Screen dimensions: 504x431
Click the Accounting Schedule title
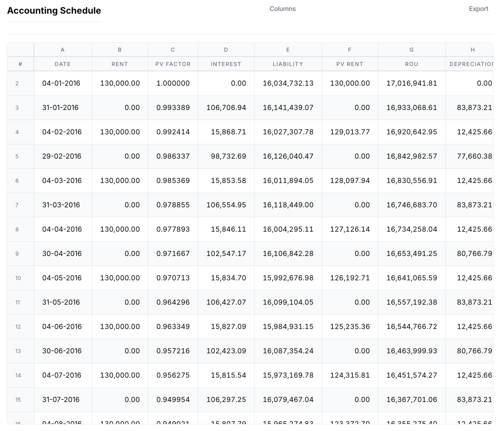[54, 11]
